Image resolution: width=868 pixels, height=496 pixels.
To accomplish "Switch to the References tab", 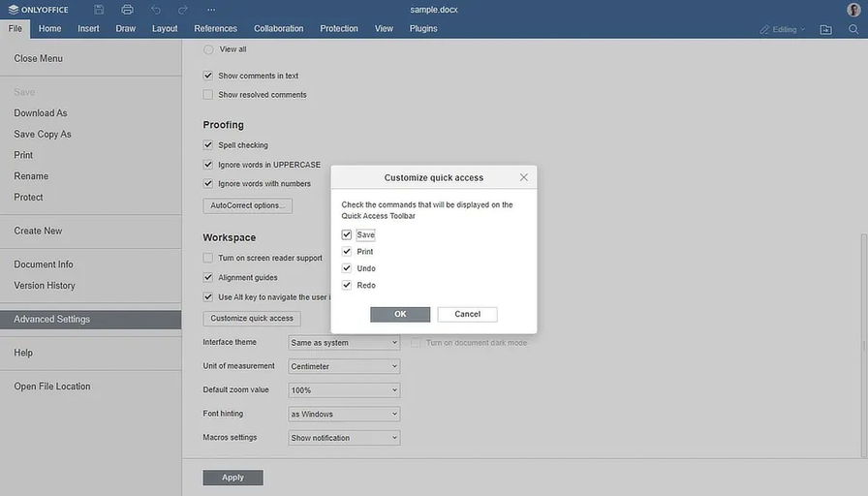I will point(215,29).
